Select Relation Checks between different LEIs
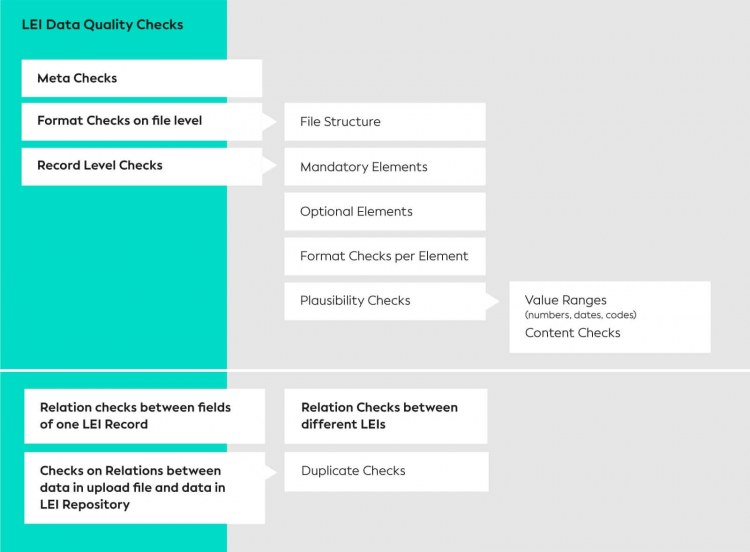 click(x=385, y=415)
